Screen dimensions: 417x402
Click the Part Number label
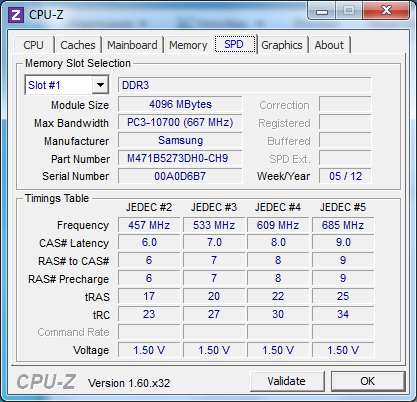pos(80,159)
